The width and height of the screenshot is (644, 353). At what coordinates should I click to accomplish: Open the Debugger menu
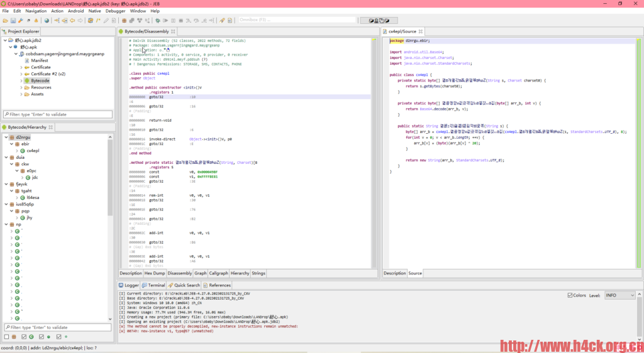click(x=115, y=11)
